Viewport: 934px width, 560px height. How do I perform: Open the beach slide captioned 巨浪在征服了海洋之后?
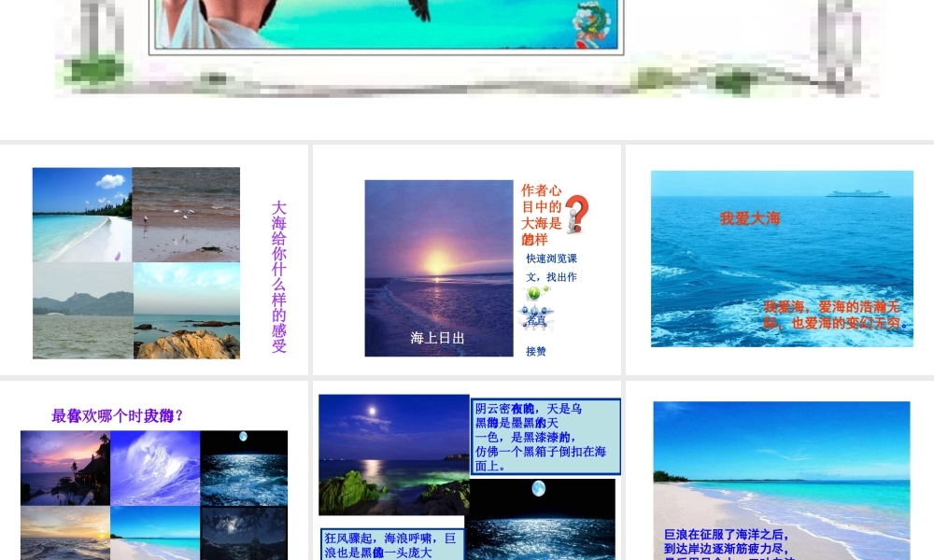[x=780, y=470]
